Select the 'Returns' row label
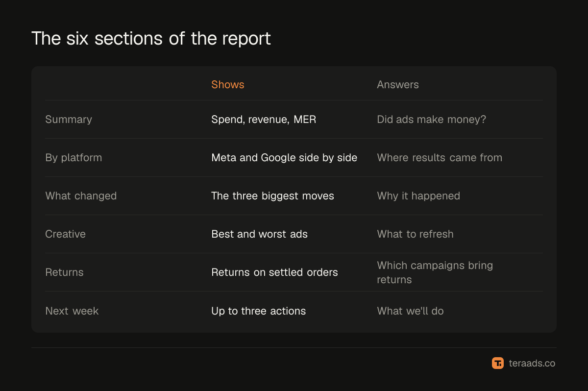The image size is (588, 391). (64, 272)
